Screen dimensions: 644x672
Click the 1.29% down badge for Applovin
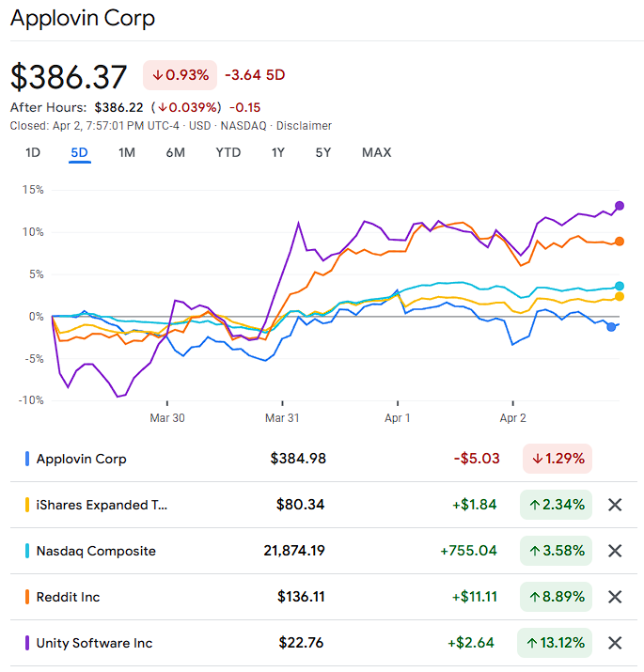558,459
